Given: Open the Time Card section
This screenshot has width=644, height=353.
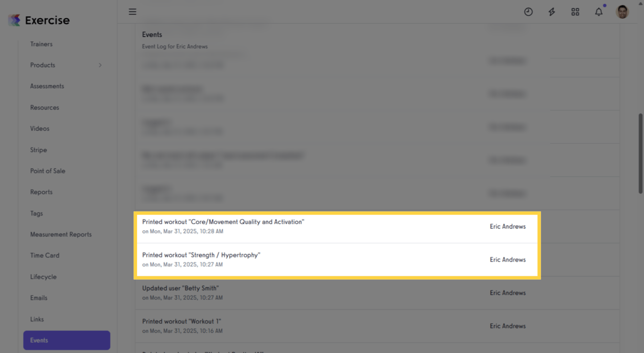Looking at the screenshot, I should click(45, 255).
